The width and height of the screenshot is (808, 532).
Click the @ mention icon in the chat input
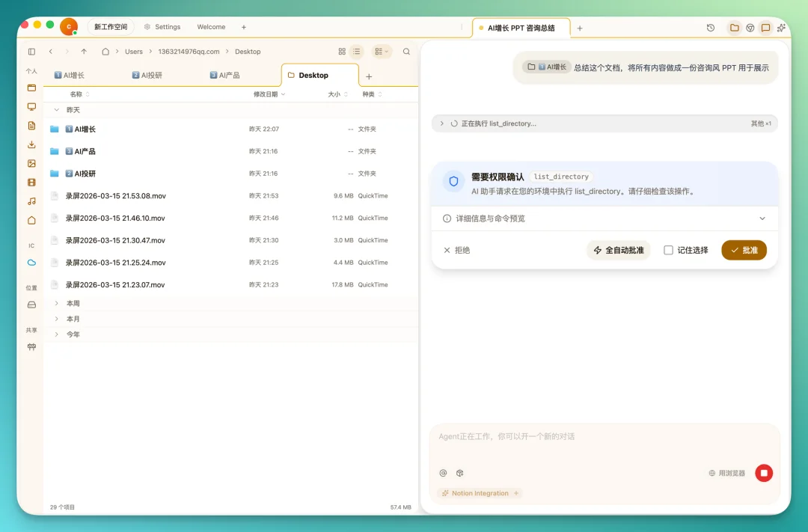[x=442, y=473]
